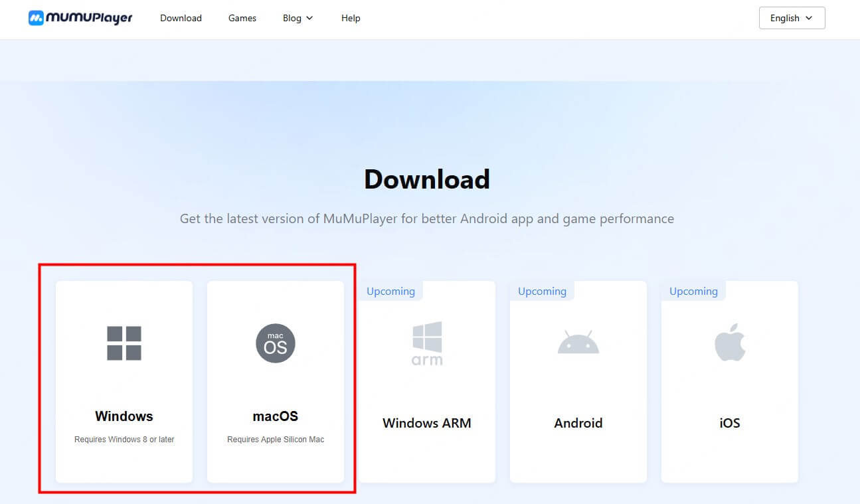Select the Android robot icon

click(578, 342)
